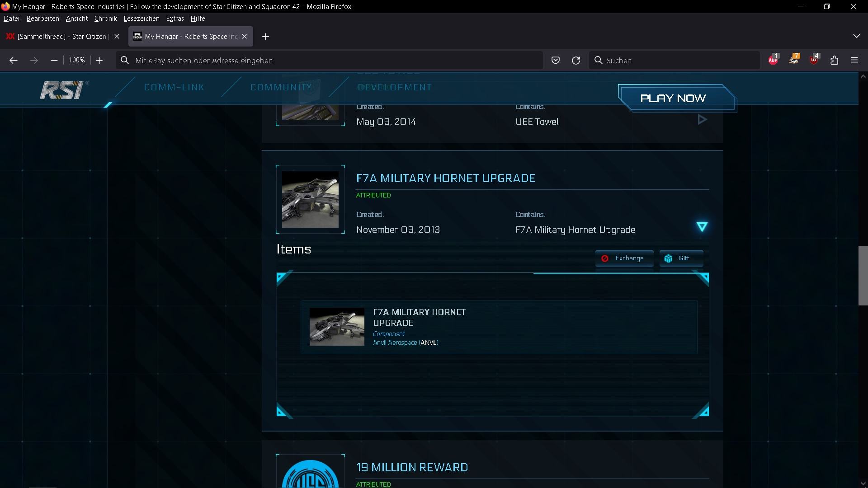Save page to Pocket icon

pyautogui.click(x=556, y=60)
